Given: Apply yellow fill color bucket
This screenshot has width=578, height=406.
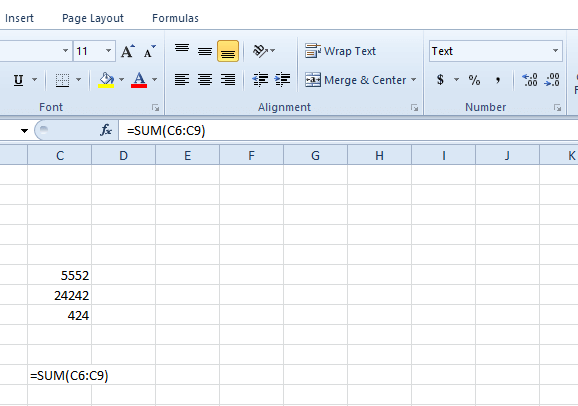Looking at the screenshot, I should point(106,80).
